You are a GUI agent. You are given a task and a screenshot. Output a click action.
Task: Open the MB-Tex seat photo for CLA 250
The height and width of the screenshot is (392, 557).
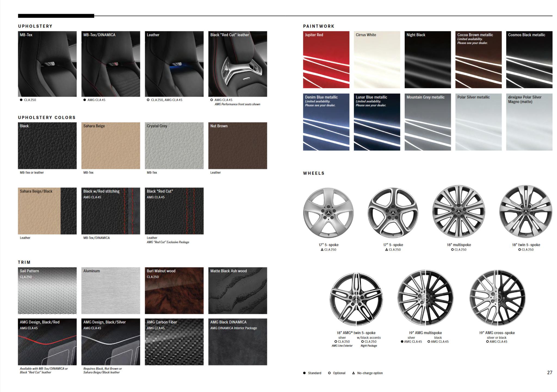[47, 64]
